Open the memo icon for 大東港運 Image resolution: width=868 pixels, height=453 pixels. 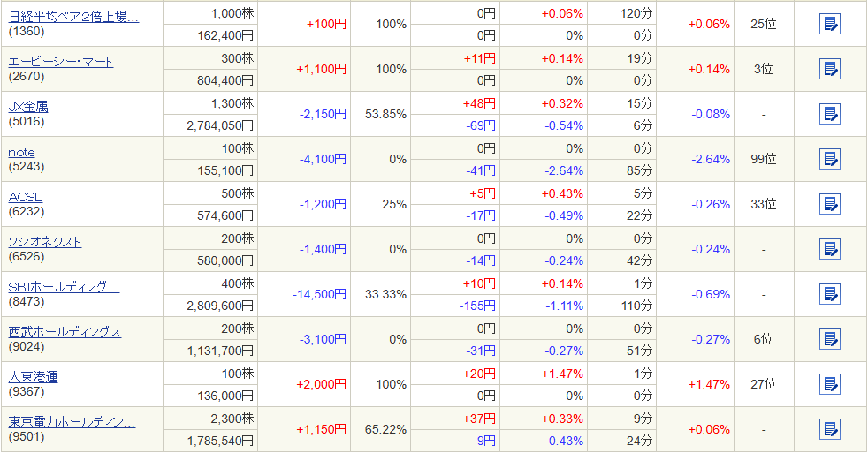pyautogui.click(x=829, y=384)
